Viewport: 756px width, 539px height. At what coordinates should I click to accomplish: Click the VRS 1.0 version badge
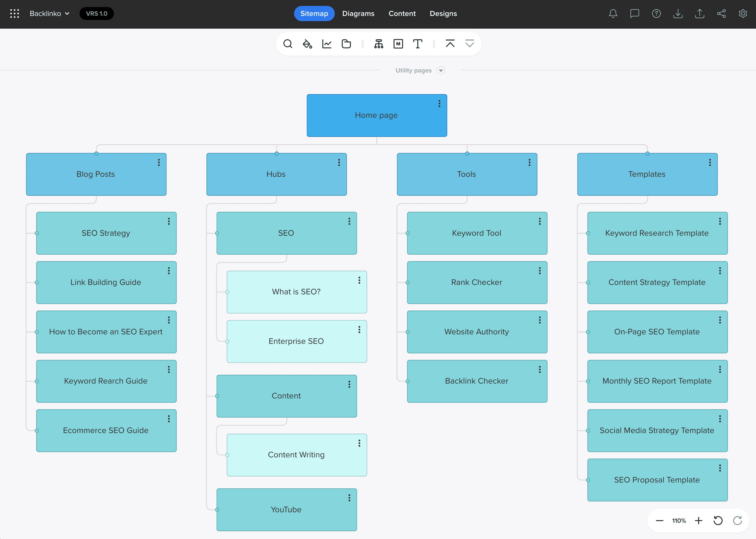(x=97, y=14)
